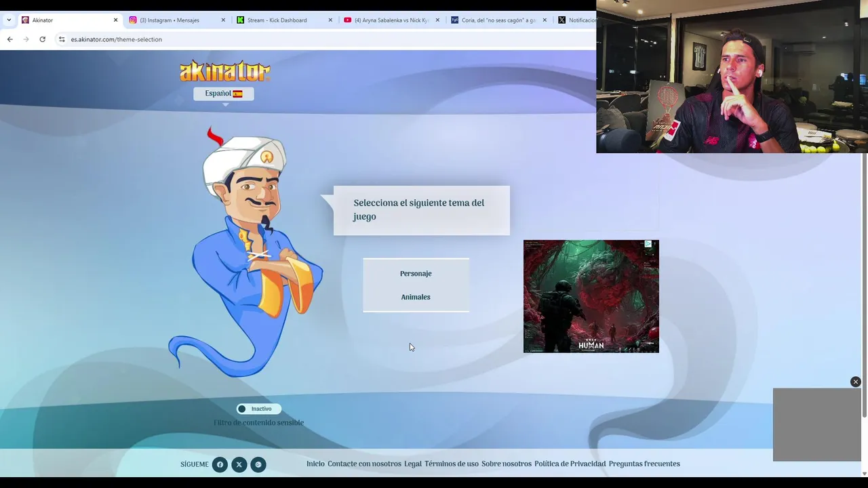The width and height of the screenshot is (868, 488).
Task: Click the AdChoices icon on the ad
Action: (x=648, y=244)
